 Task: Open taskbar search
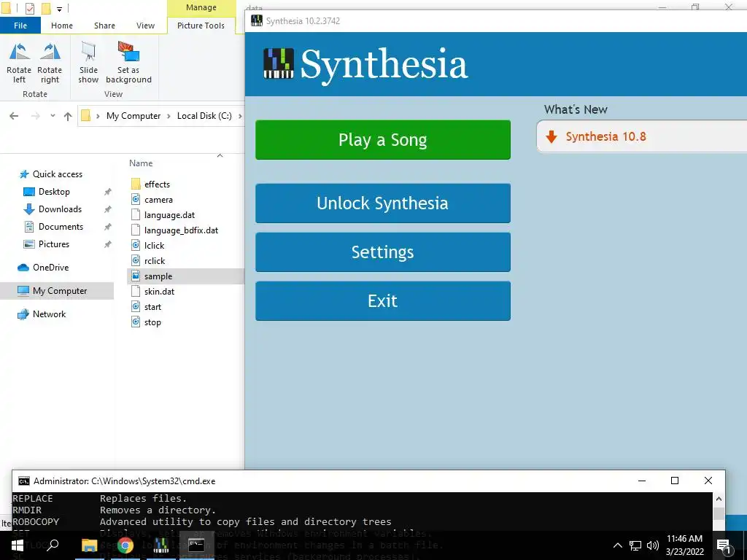click(53, 545)
